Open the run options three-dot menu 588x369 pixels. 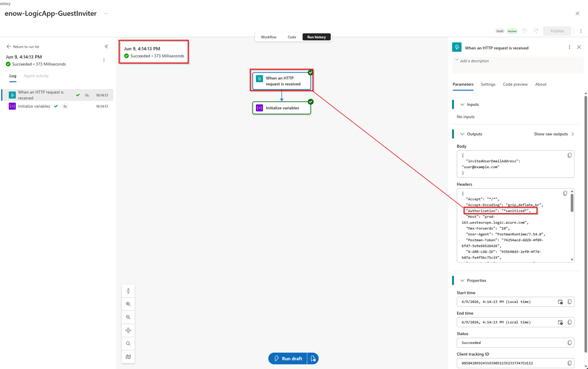(x=104, y=60)
